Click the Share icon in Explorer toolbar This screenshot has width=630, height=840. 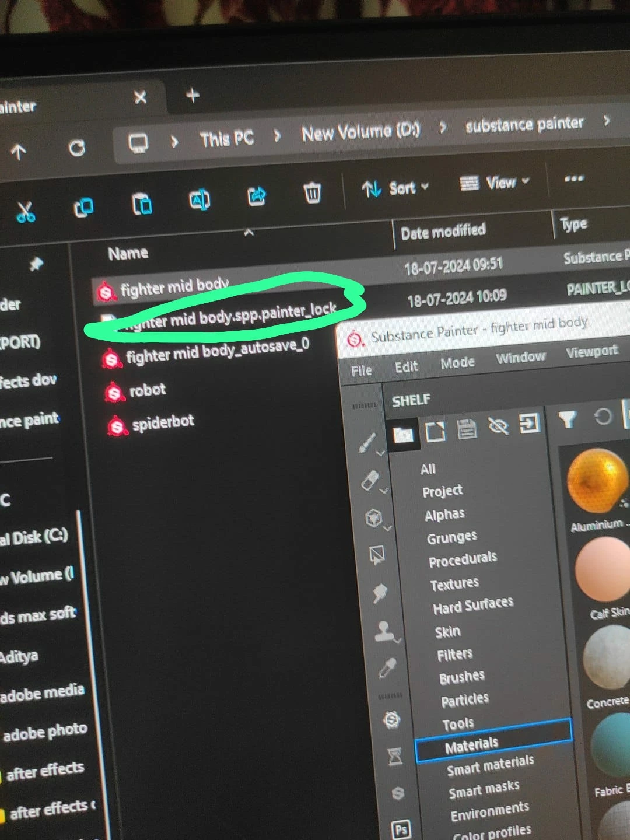coord(257,196)
